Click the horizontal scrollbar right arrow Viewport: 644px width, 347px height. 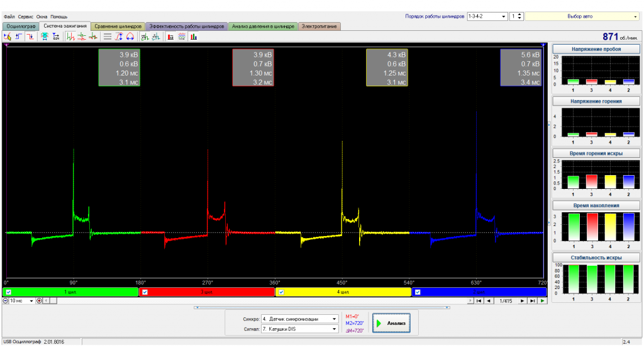tap(470, 301)
